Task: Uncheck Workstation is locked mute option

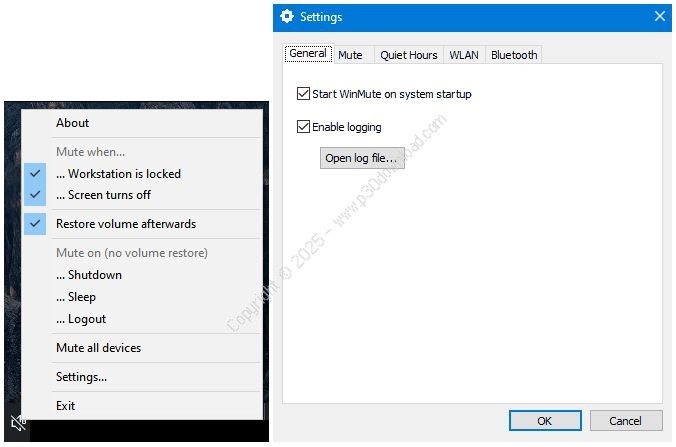Action: click(x=118, y=173)
